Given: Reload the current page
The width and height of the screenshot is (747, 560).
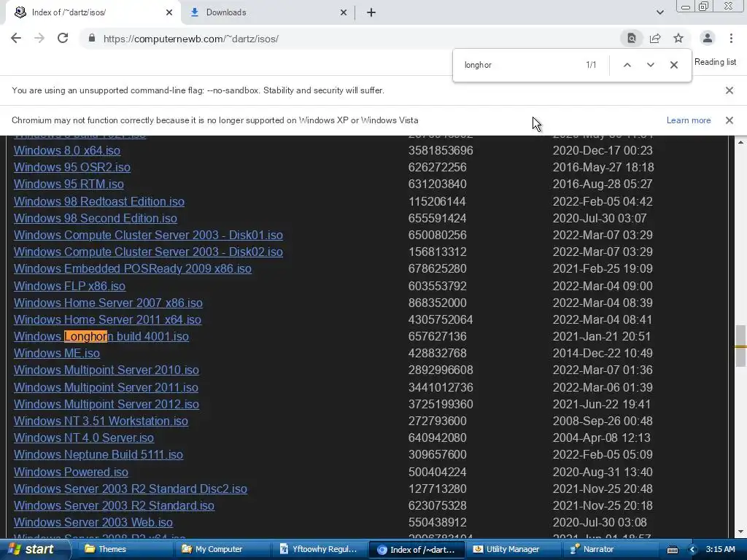Looking at the screenshot, I should click(63, 39).
